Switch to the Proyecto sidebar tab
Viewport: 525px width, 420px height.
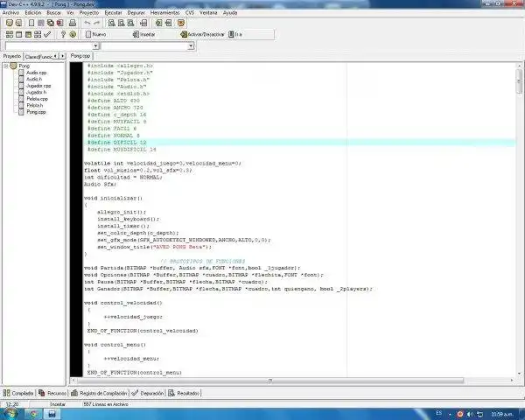tap(12, 56)
